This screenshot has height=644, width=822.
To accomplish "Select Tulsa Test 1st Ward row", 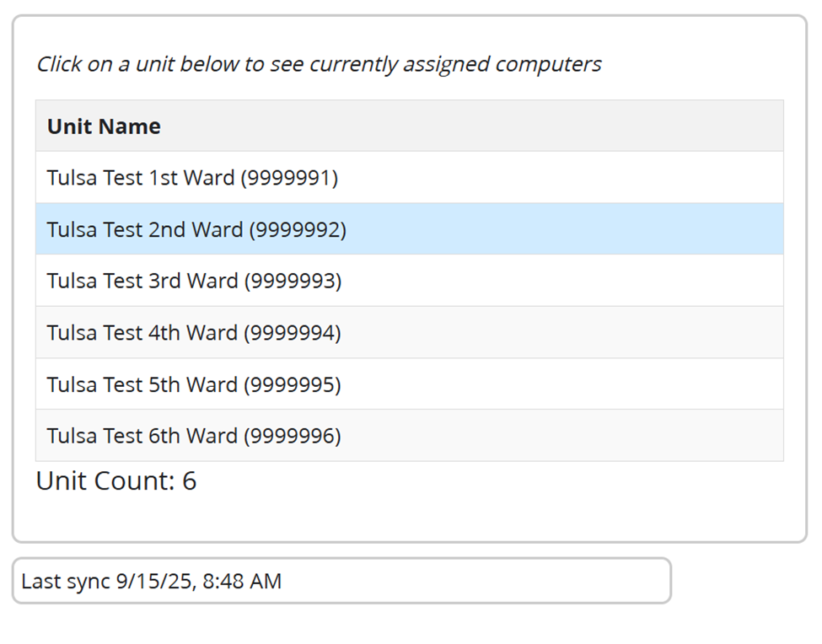I will pyautogui.click(x=192, y=178).
